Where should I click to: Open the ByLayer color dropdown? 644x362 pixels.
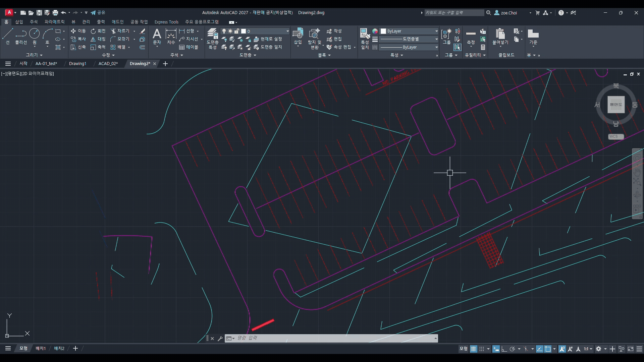click(x=409, y=31)
